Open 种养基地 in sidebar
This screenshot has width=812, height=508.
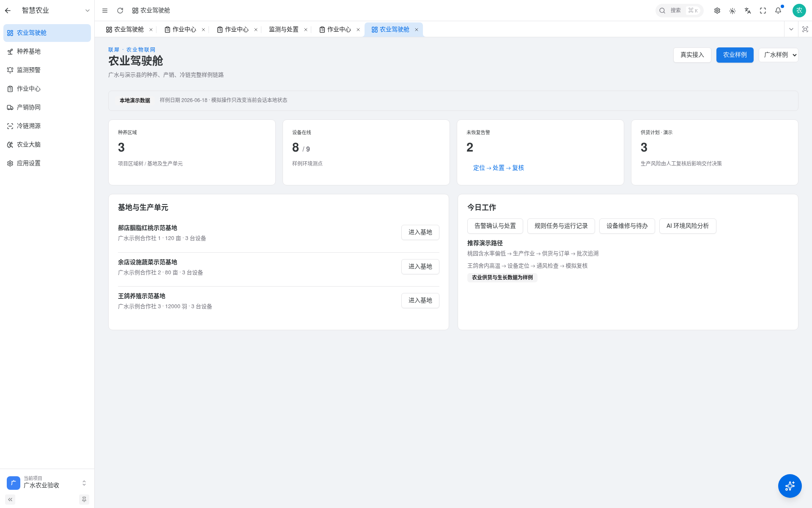[x=47, y=52]
